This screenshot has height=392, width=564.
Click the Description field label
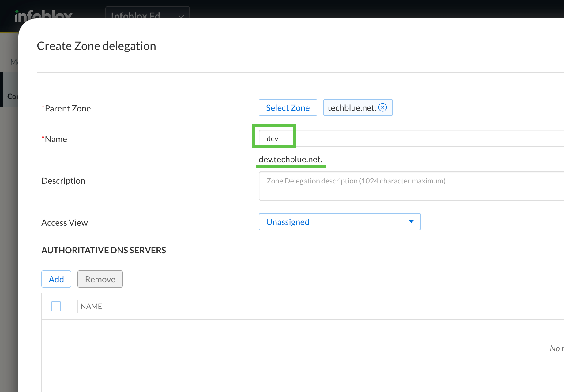tap(63, 181)
